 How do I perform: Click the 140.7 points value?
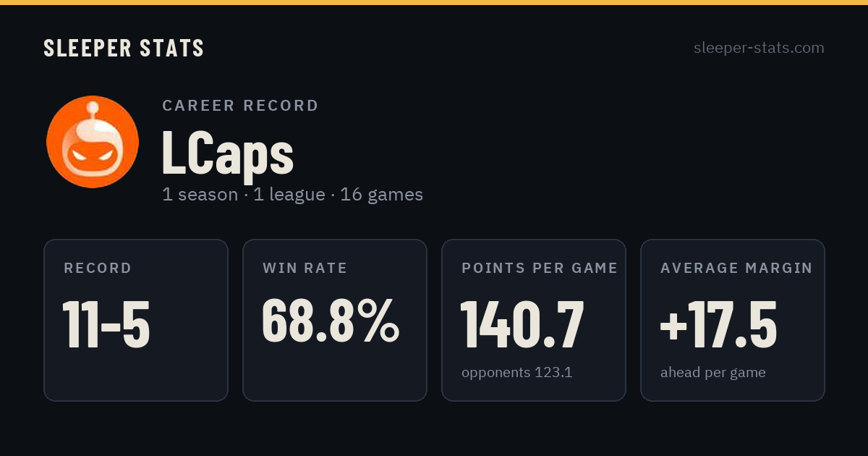point(522,324)
